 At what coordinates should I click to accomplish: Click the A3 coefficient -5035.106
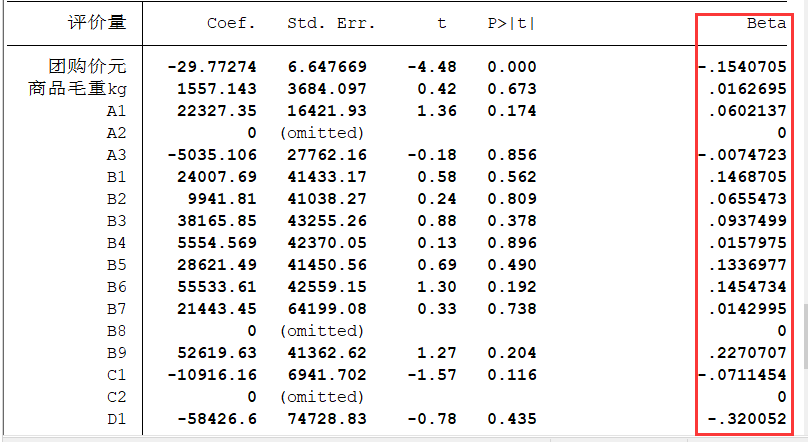(211, 155)
